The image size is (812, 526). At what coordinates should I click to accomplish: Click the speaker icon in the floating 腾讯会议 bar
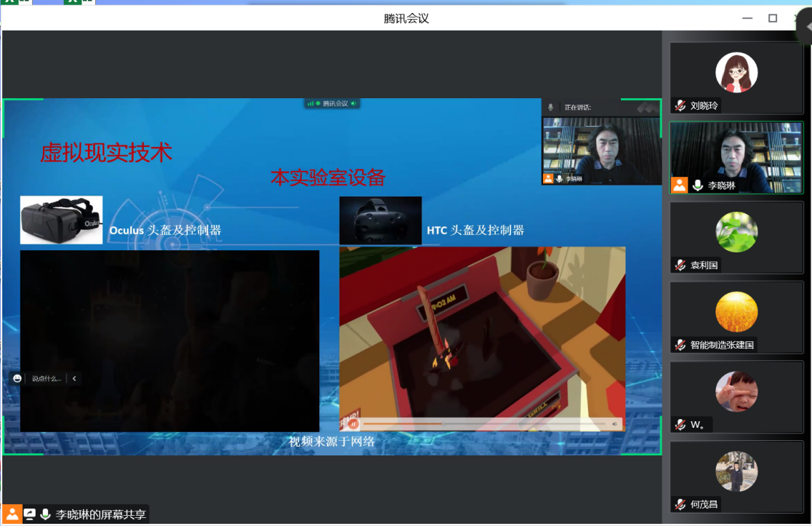353,103
